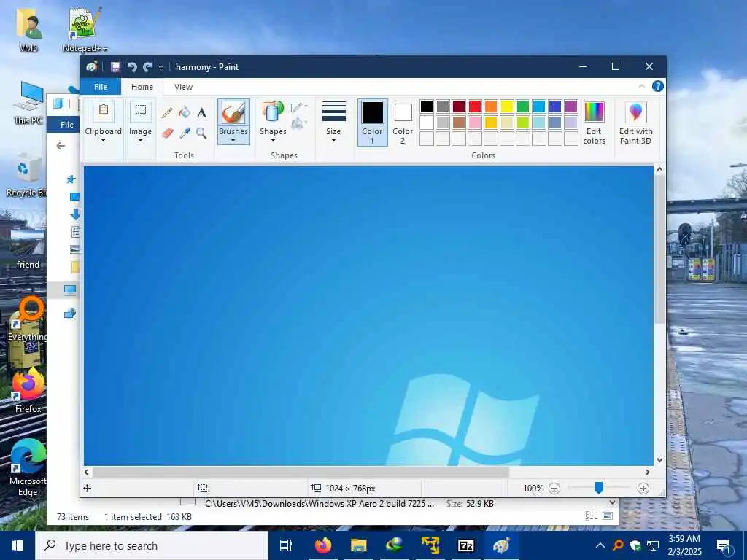Screen dimensions: 747x560
Task: Expand the Clipboard dropdown arrow
Action: click(x=104, y=141)
